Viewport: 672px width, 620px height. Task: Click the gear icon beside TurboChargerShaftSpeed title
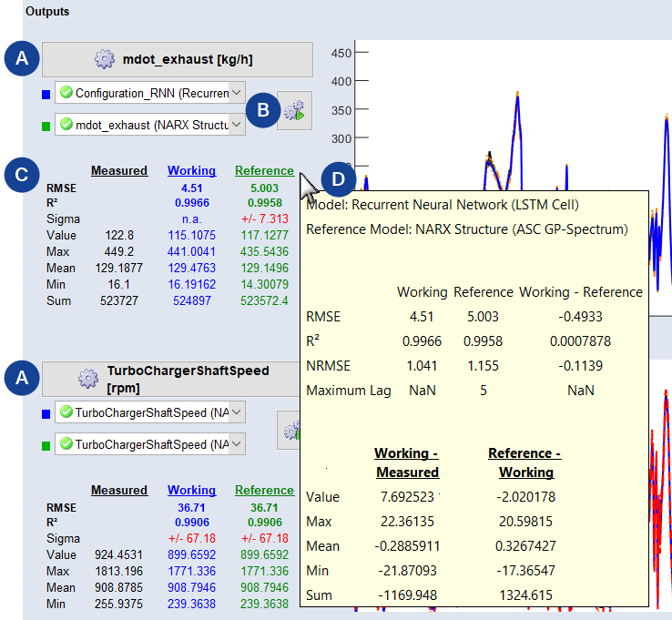tap(87, 379)
